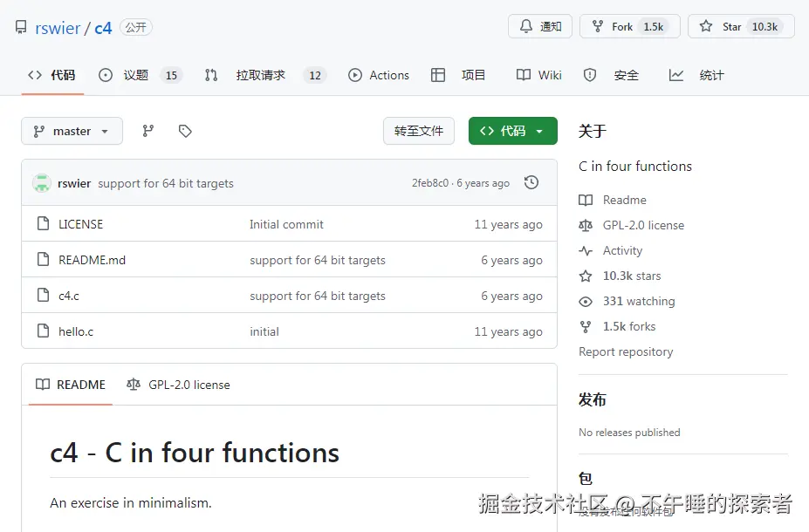
Task: Click the 'c4 - C in four functions' heading
Action: (195, 453)
